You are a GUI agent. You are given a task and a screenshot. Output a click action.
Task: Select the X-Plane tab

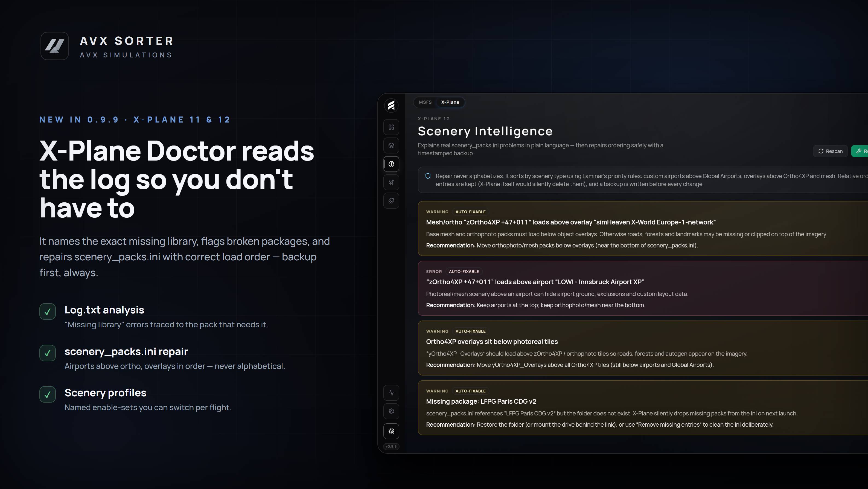pyautogui.click(x=450, y=102)
